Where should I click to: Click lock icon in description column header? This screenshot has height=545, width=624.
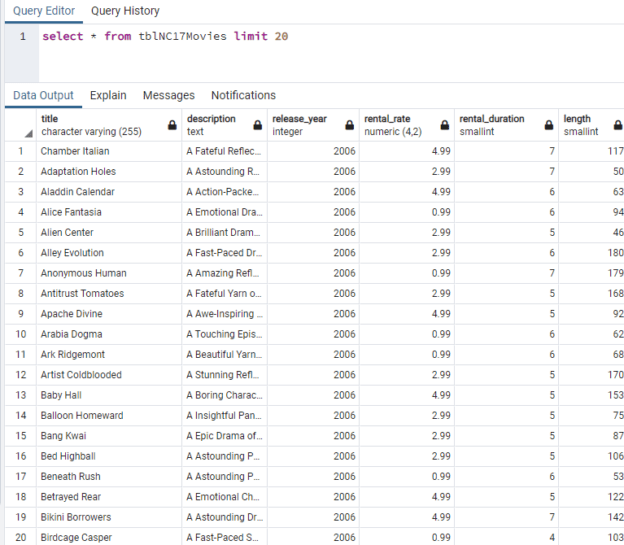click(x=257, y=125)
